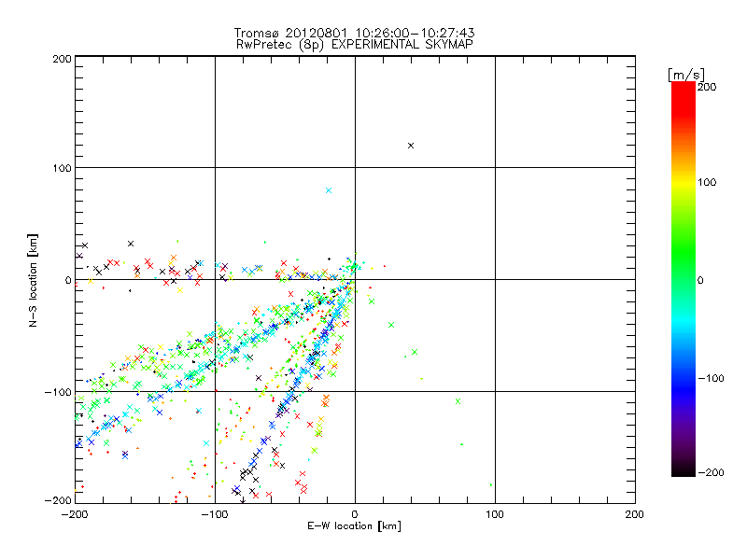
Task: Click the colorbar tick label '200'
Action: 707,87
